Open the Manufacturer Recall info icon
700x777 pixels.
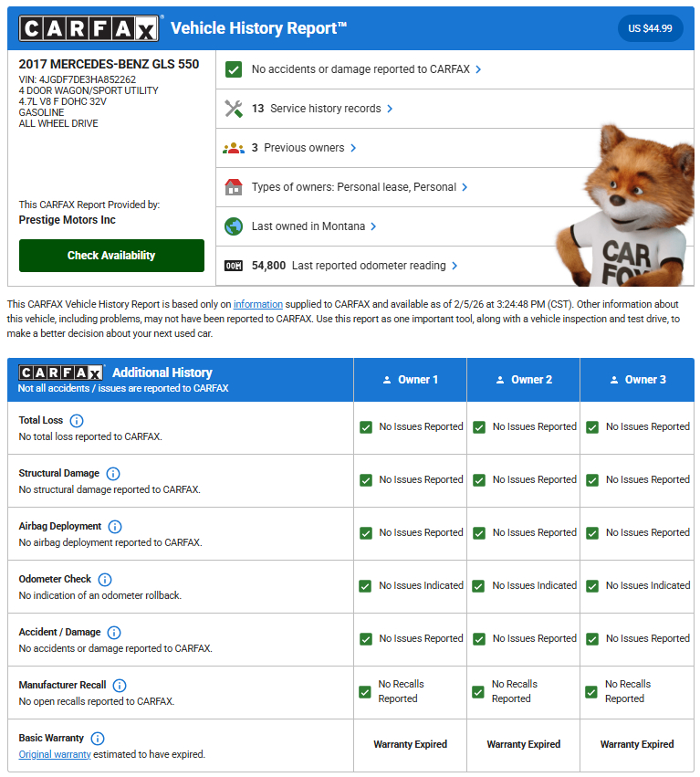[x=120, y=686]
